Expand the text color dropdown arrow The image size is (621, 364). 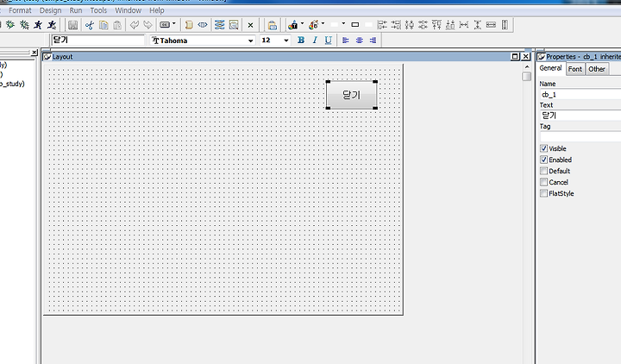point(302,24)
